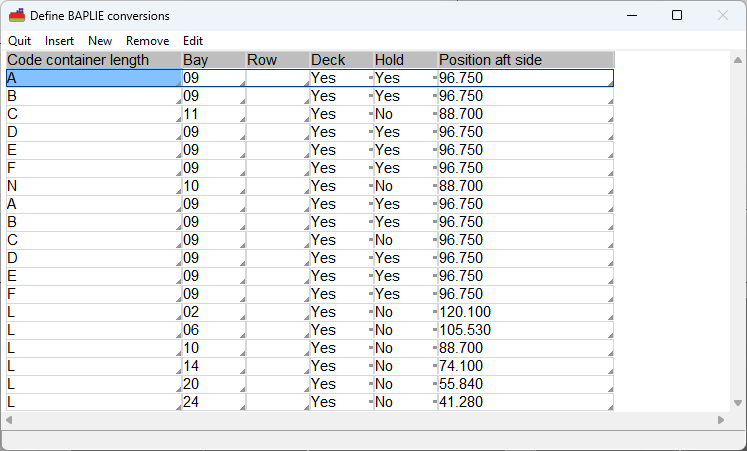Toggle Hold 'No' in the bay 02 row

tap(405, 312)
